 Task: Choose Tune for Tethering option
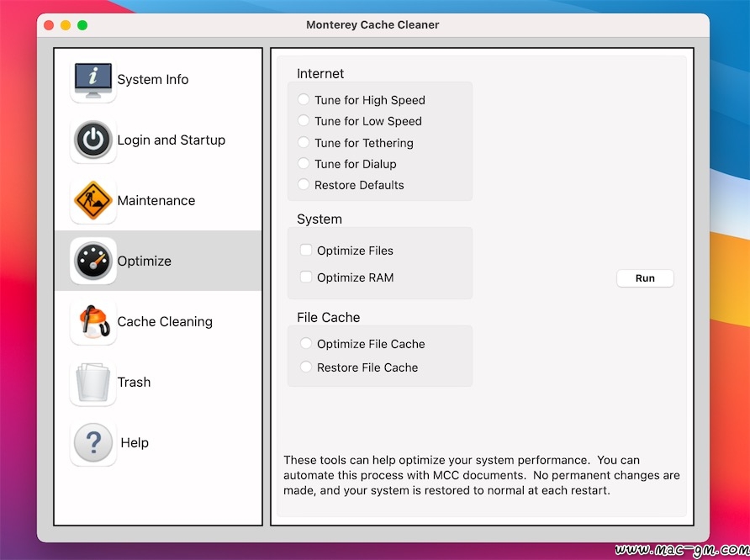(304, 142)
